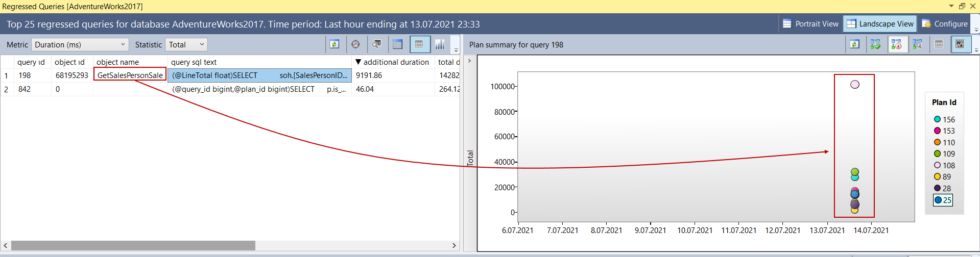Select plan 108 in the legend
This screenshot has height=257, width=980.
(944, 165)
